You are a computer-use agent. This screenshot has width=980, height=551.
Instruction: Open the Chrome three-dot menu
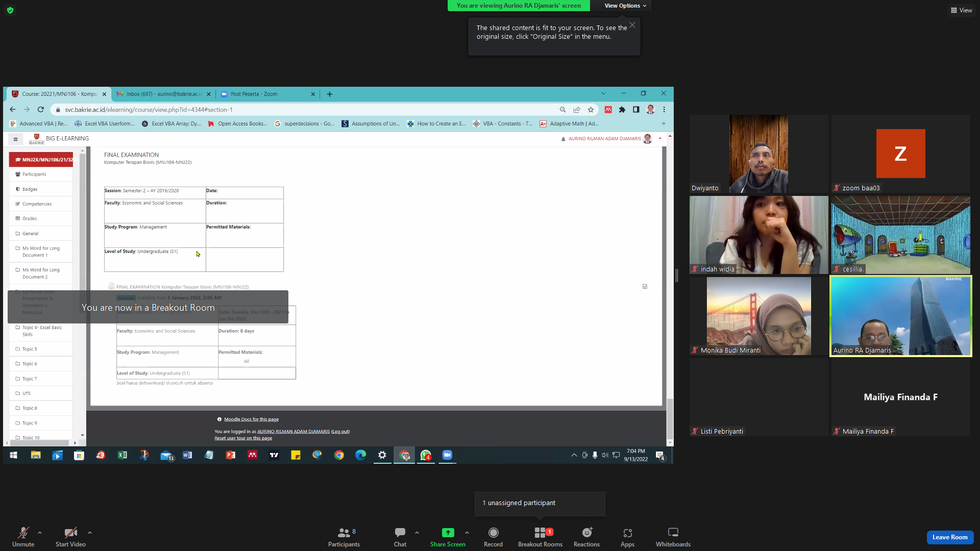coord(664,110)
